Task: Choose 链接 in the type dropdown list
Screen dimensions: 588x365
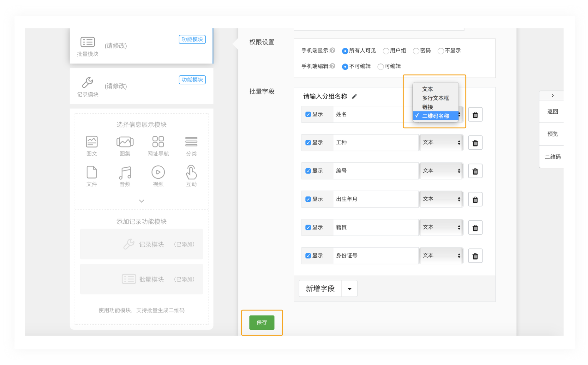Action: pyautogui.click(x=435, y=107)
